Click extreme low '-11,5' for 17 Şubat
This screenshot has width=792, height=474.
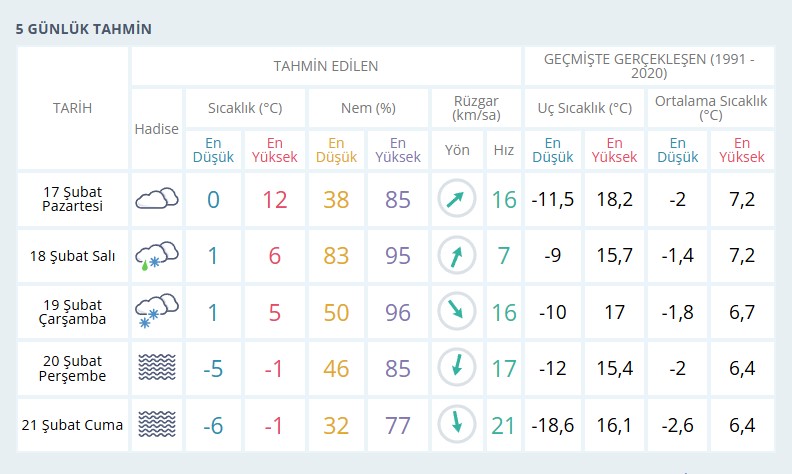pyautogui.click(x=553, y=200)
